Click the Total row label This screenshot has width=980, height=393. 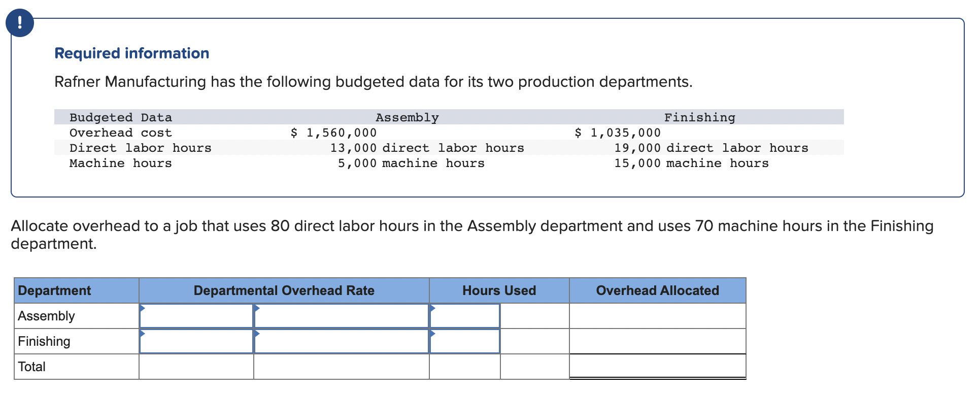[x=31, y=367]
